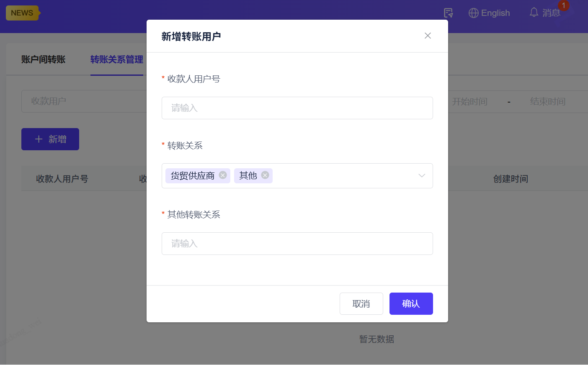588x365 pixels.
Task: Open the document checklist icon in header
Action: pyautogui.click(x=448, y=13)
